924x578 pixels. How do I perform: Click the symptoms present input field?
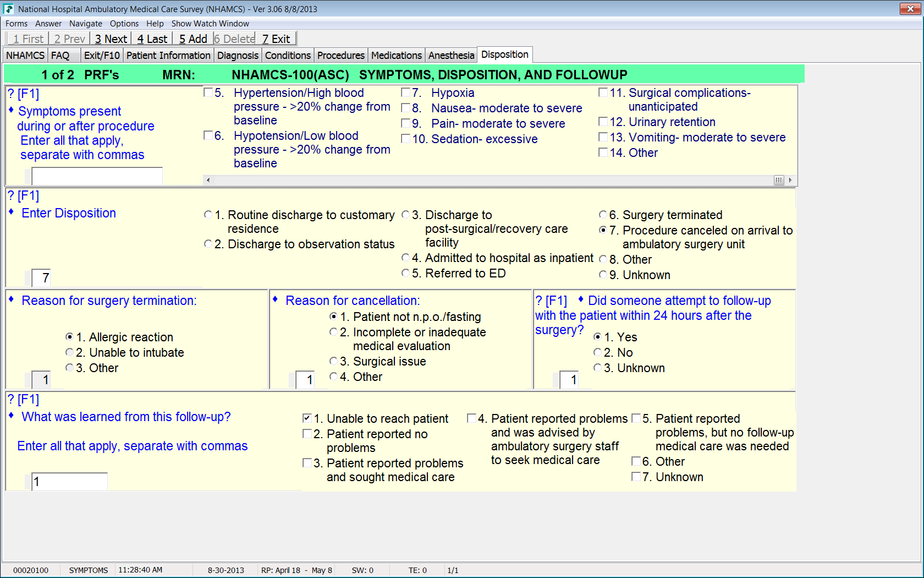click(x=97, y=176)
